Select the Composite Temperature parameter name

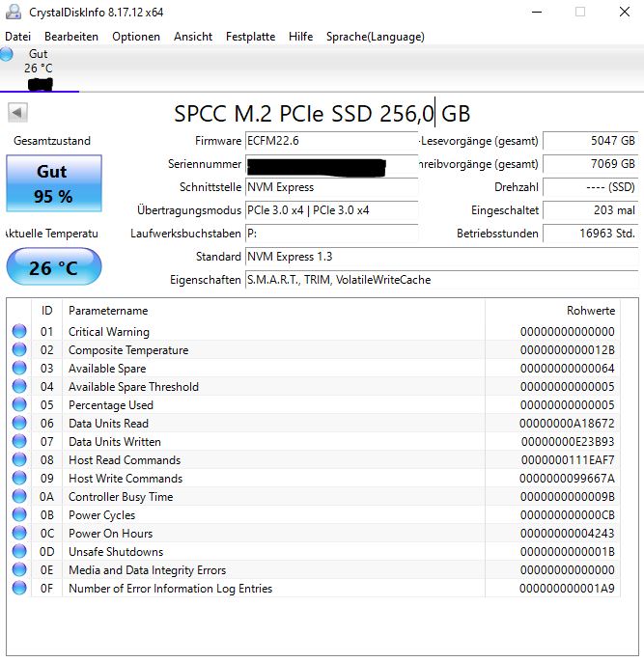coord(128,350)
